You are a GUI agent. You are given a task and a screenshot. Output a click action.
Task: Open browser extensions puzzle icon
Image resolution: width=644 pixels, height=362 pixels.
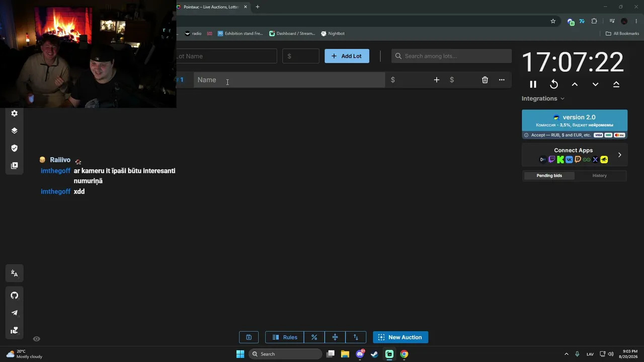pyautogui.click(x=594, y=21)
